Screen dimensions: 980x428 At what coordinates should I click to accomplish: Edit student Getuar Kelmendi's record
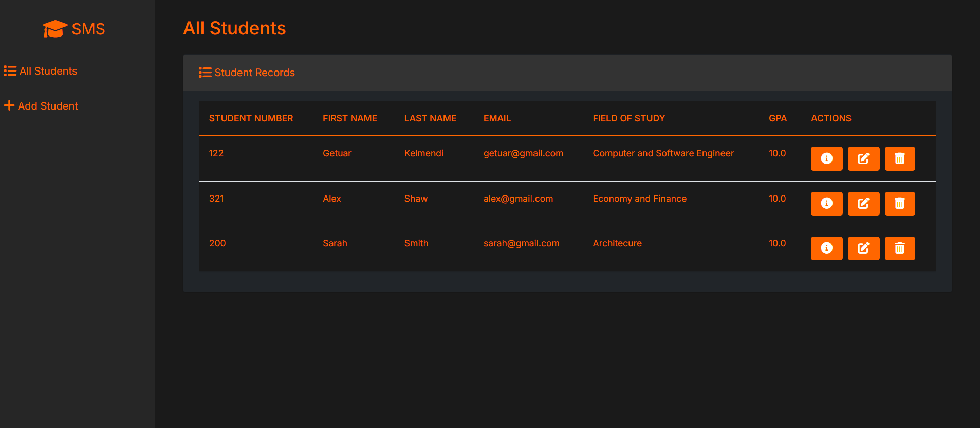tap(863, 158)
